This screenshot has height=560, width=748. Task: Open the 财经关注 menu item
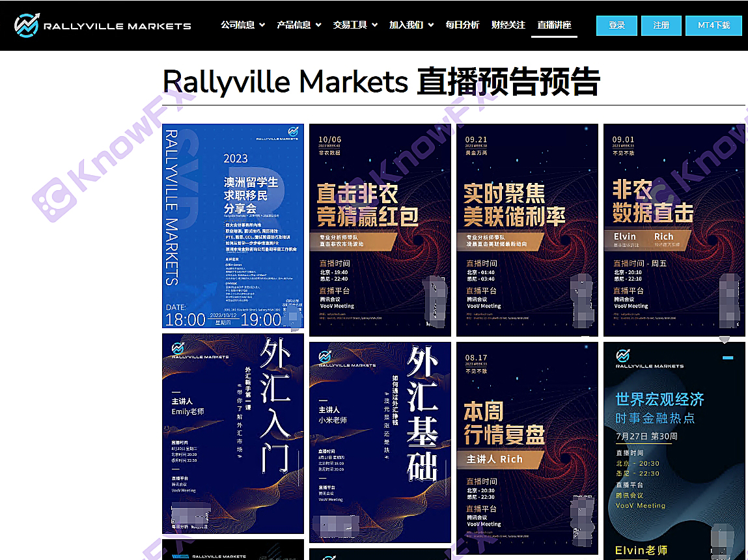pos(508,25)
